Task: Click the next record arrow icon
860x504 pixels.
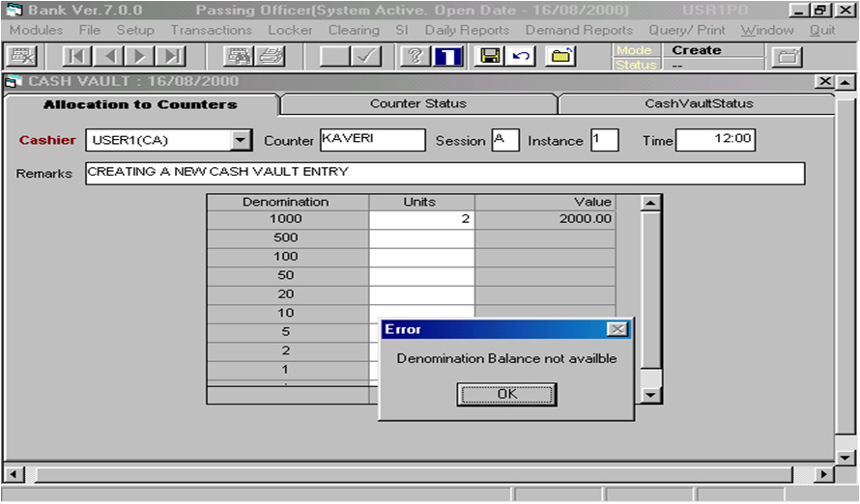Action: tap(140, 57)
